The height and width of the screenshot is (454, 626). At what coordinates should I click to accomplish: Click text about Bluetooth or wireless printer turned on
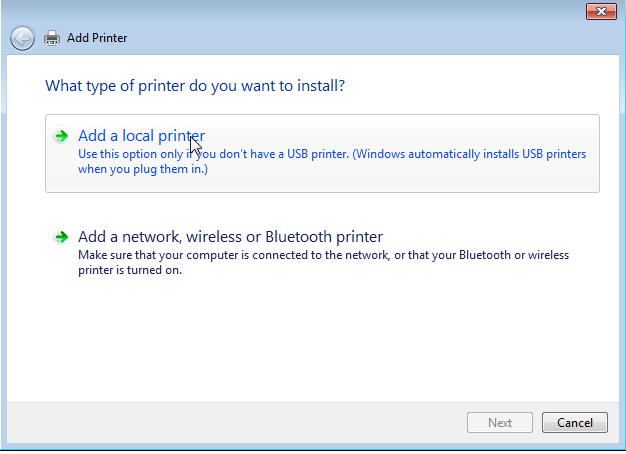coord(323,262)
